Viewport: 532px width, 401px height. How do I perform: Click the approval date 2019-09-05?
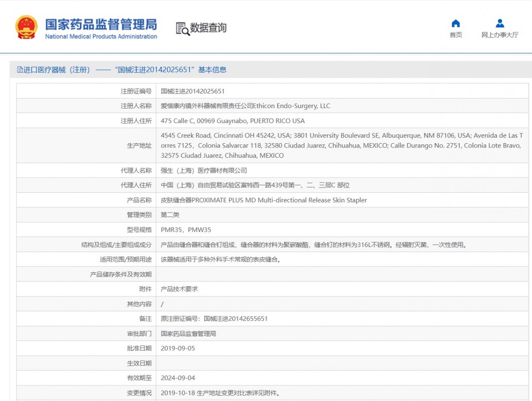point(178,348)
